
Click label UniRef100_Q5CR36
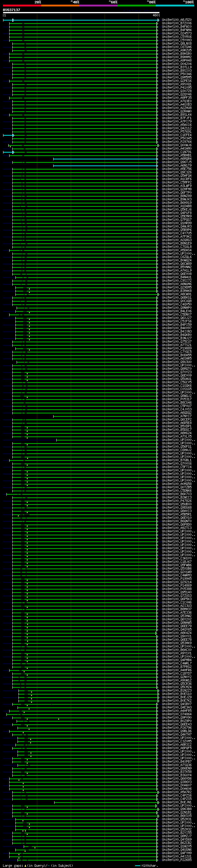177,684
